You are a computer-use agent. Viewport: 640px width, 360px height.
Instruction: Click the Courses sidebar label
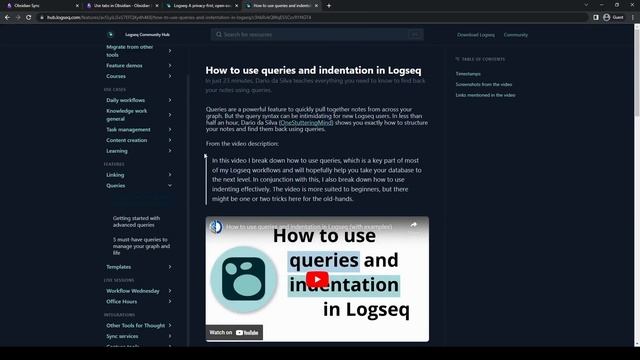pos(116,76)
